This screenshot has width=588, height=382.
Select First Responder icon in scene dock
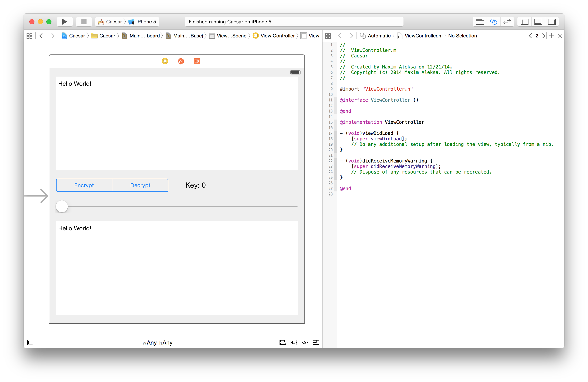(x=181, y=61)
